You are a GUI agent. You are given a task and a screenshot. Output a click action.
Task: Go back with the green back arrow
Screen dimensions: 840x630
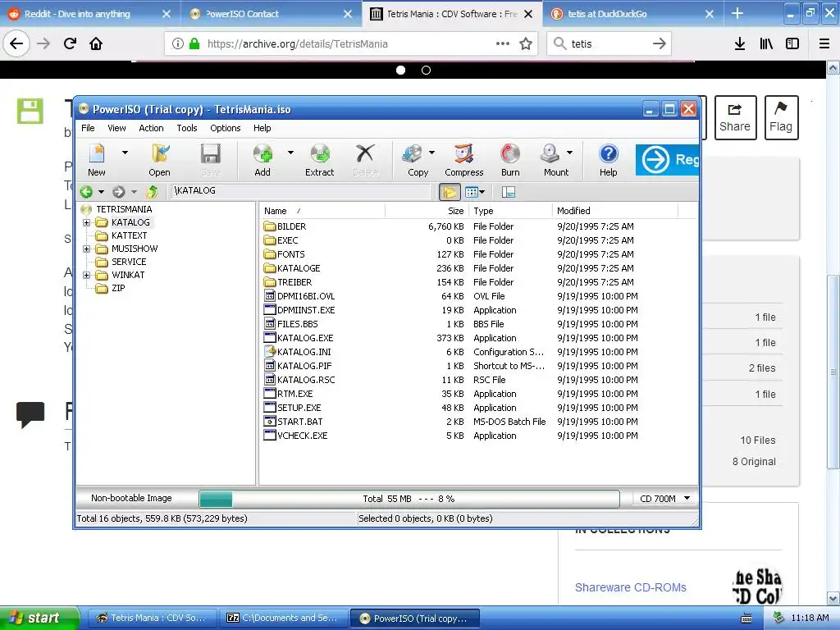click(x=86, y=191)
